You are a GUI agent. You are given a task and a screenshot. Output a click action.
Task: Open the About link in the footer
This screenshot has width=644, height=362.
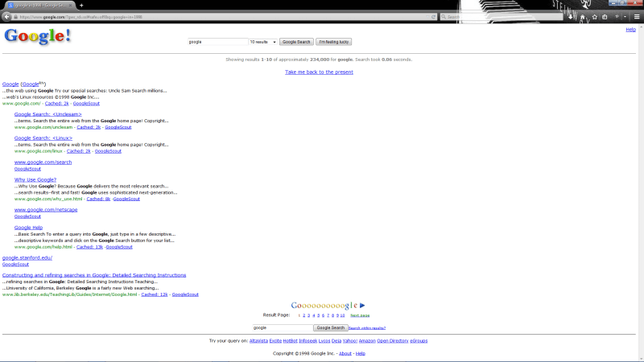[345, 353]
